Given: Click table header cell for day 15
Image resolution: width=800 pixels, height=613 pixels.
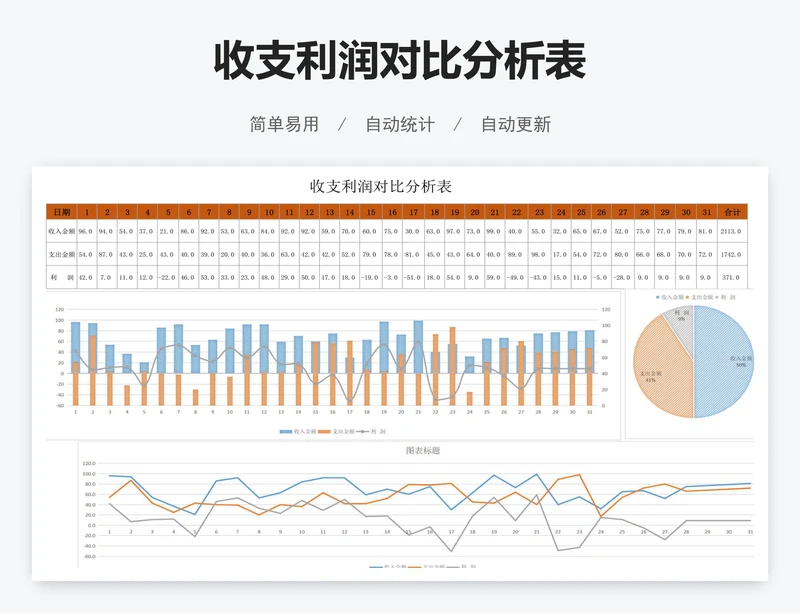Looking at the screenshot, I should [371, 212].
